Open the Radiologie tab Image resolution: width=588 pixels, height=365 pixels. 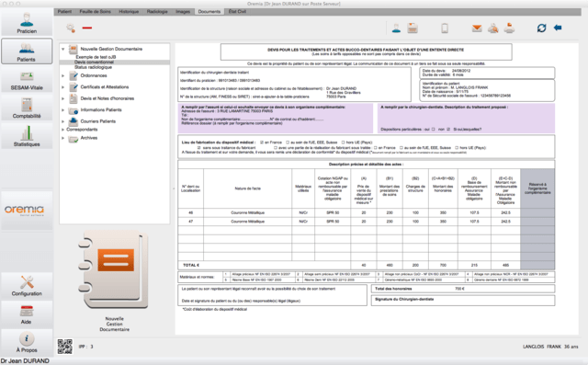tap(157, 12)
